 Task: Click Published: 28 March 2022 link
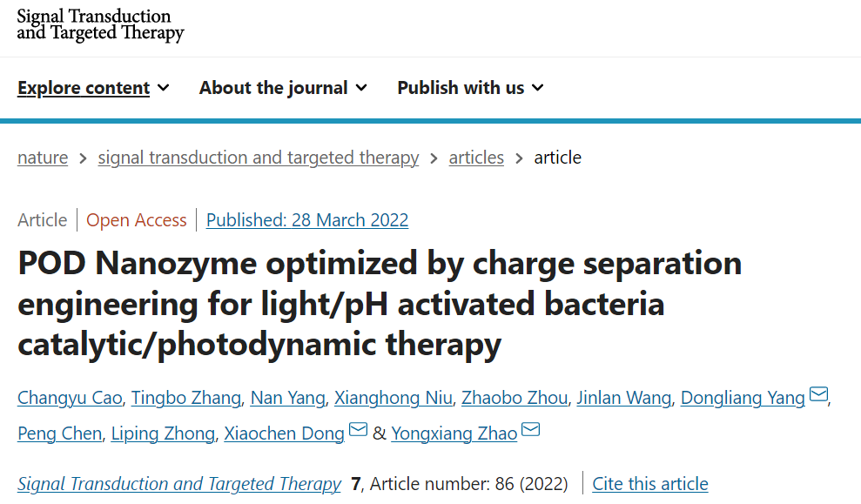pos(307,220)
